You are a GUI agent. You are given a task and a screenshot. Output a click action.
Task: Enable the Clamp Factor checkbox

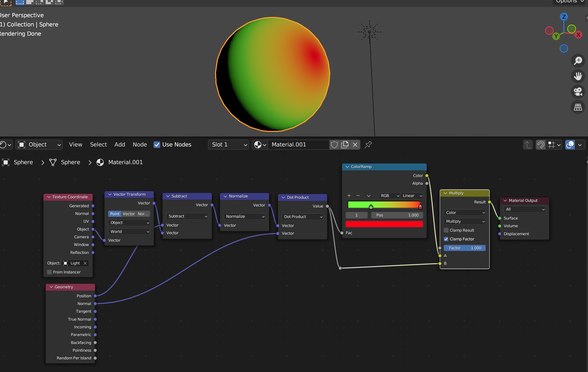point(446,239)
